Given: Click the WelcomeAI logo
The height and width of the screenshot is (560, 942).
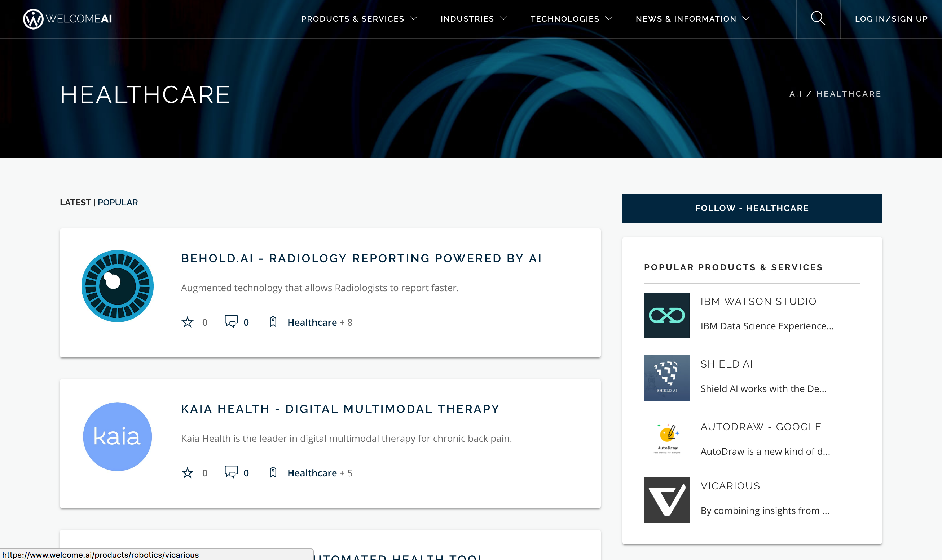Looking at the screenshot, I should 67,18.
